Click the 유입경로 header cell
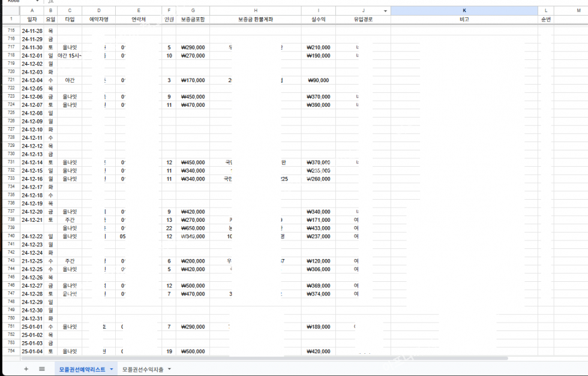This screenshot has width=588, height=376. click(x=363, y=20)
